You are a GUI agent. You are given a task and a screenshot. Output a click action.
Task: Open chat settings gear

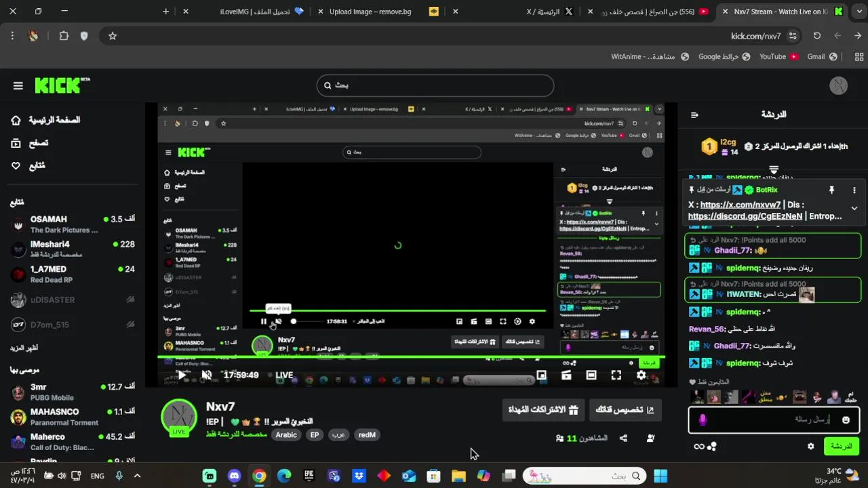(x=810, y=447)
